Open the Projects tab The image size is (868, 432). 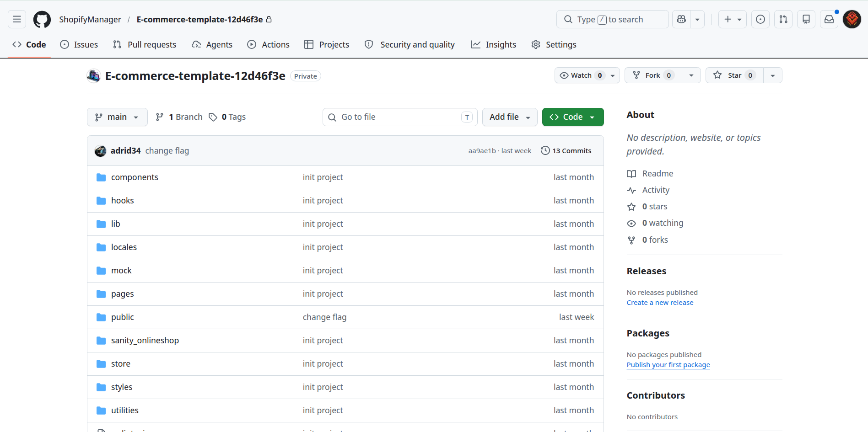(x=327, y=44)
